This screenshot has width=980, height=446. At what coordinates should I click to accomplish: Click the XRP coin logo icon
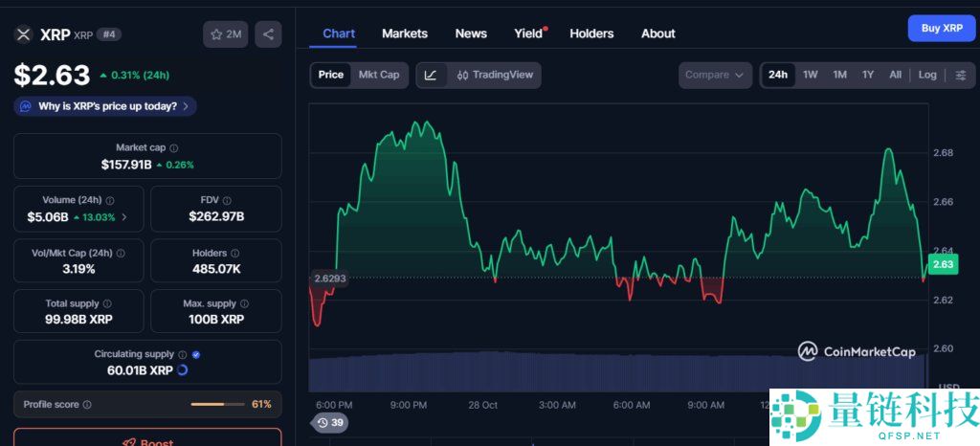coord(23,34)
